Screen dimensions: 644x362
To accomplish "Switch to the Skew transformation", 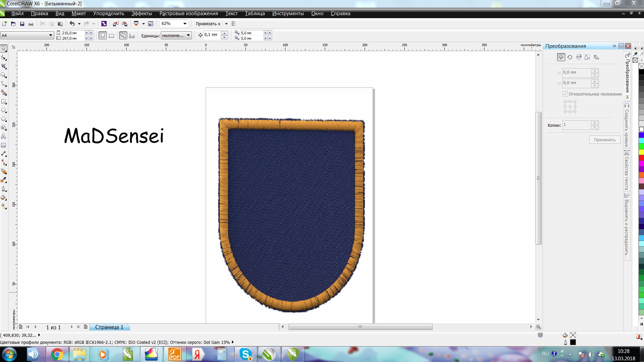I will [x=596, y=57].
